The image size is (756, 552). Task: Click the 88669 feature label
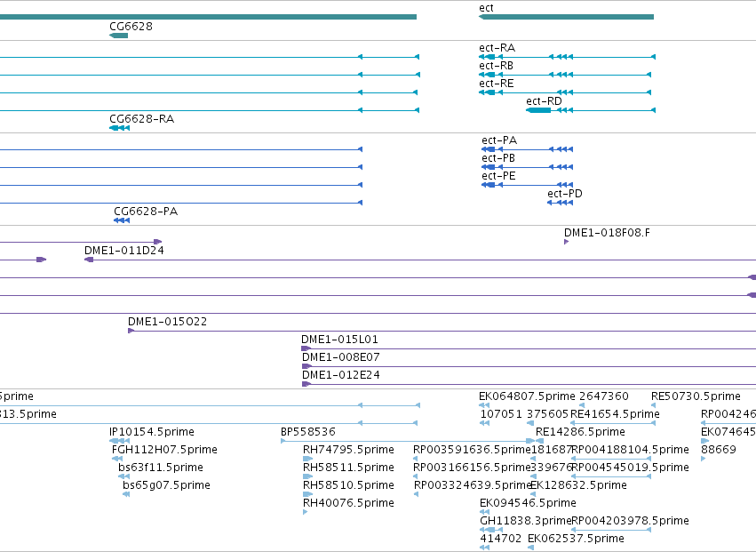pyautogui.click(x=719, y=450)
